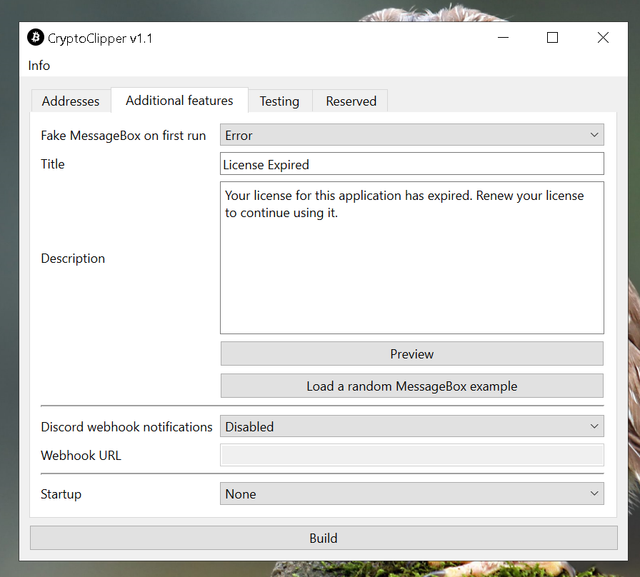
Task: Go to the Reserved tab
Action: (351, 101)
